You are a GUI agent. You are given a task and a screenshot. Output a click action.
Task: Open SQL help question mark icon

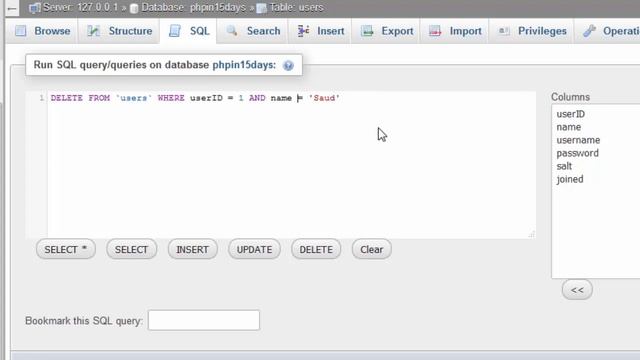pos(288,65)
